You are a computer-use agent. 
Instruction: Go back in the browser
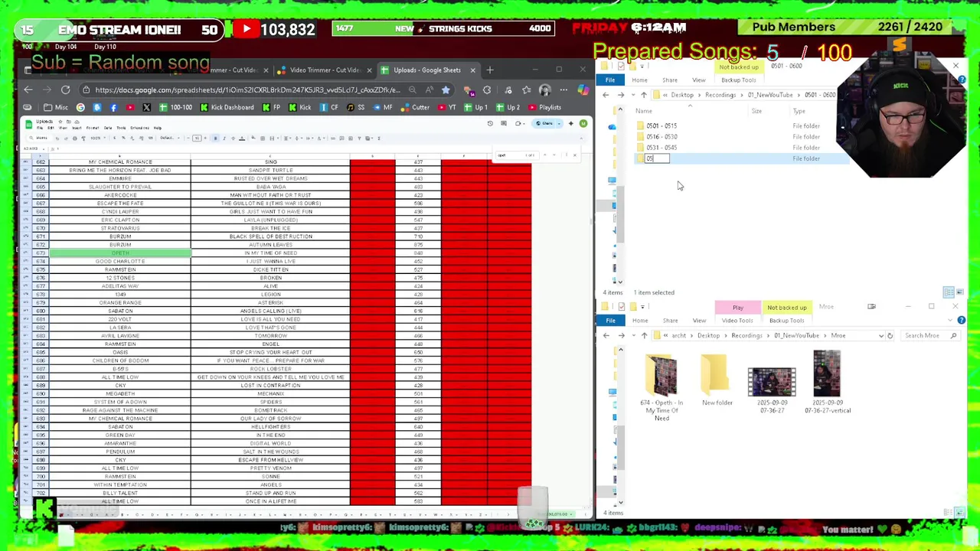click(28, 90)
